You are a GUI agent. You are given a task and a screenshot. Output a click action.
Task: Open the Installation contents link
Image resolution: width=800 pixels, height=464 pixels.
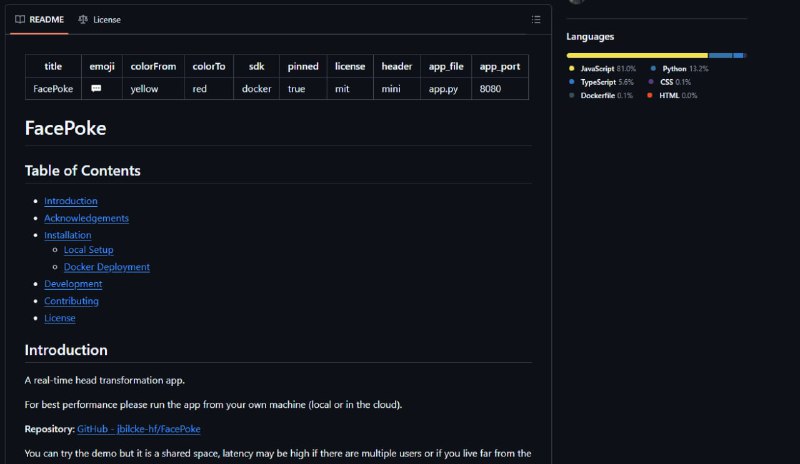tap(67, 235)
